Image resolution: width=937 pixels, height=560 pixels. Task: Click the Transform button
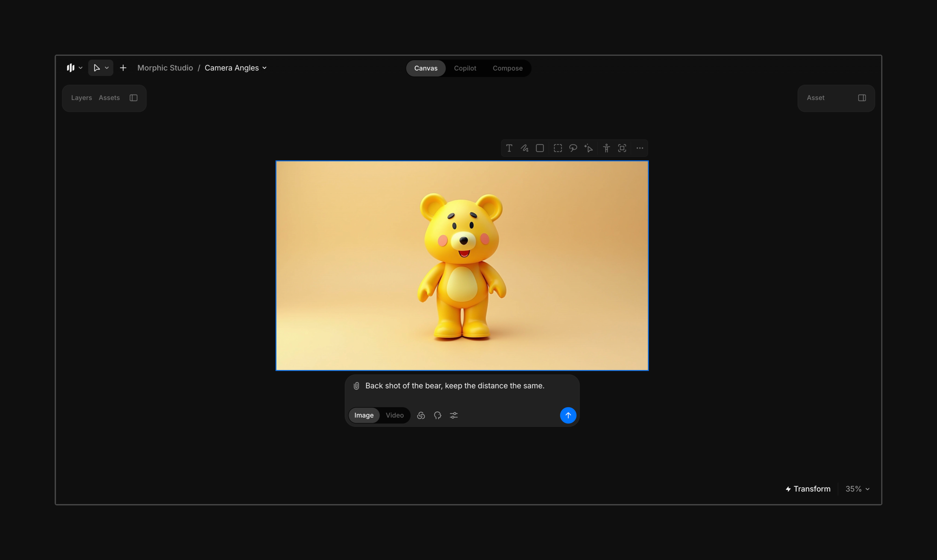click(x=808, y=489)
